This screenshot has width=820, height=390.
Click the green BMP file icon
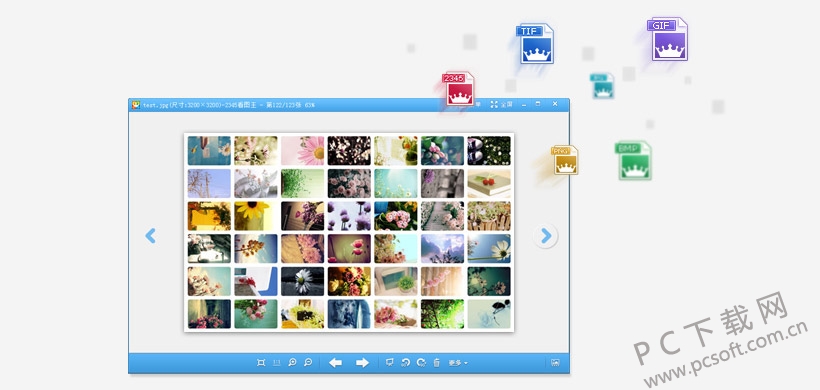[x=633, y=160]
